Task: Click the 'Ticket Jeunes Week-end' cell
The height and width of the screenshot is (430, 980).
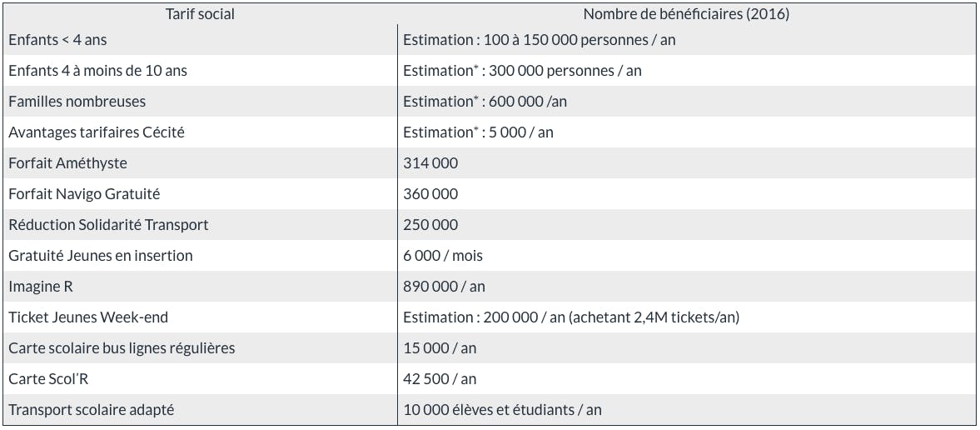Action: click(x=200, y=317)
